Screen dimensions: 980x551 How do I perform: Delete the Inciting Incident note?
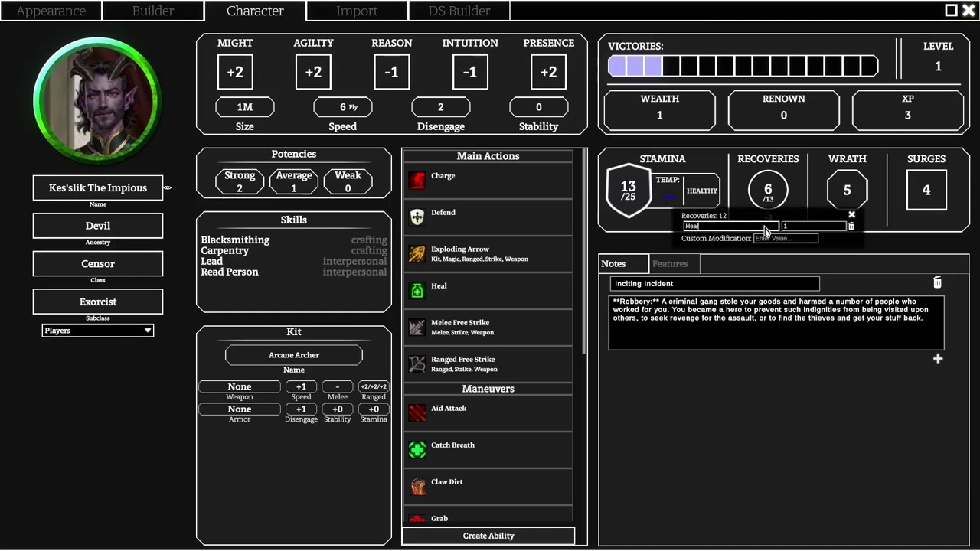937,282
